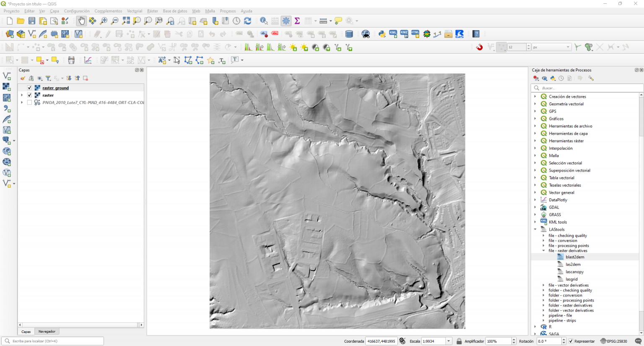Screen dimensions: 644x346
Task: Open the Raster menu
Action: (x=152, y=11)
